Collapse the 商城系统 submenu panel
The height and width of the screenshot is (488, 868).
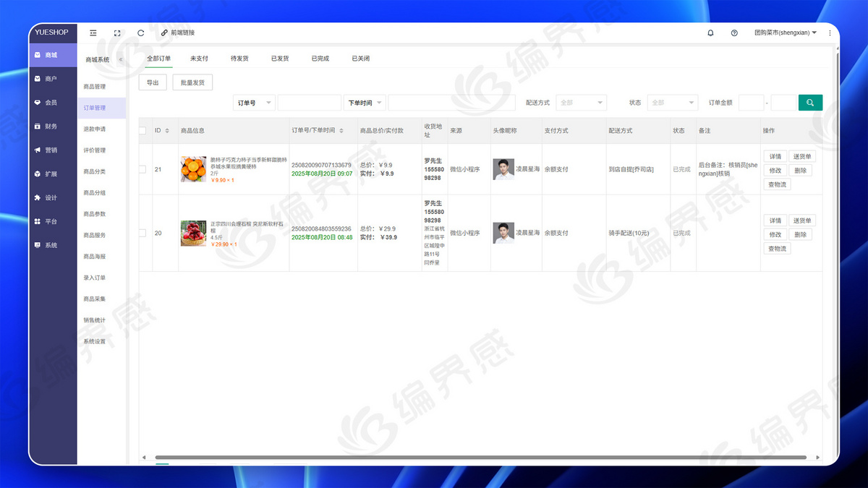(121, 60)
